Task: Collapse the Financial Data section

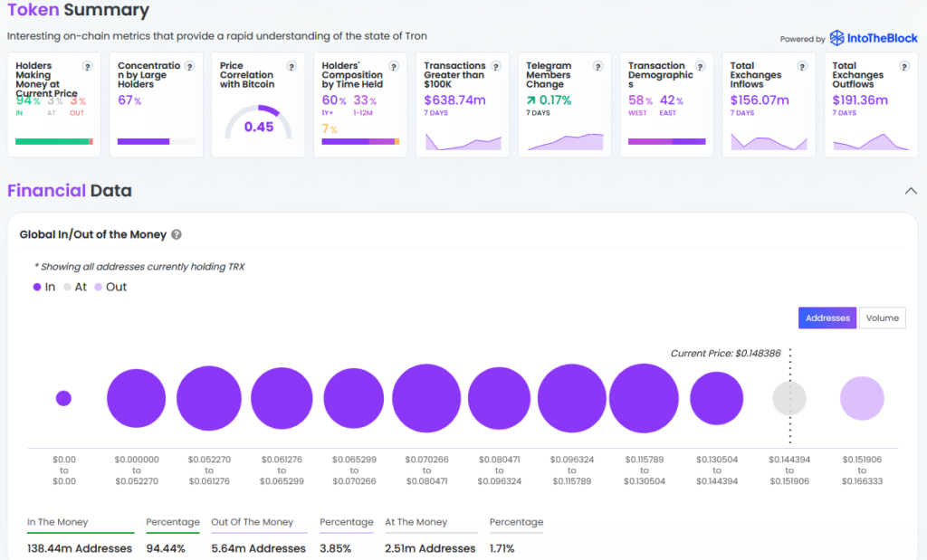Action: [x=911, y=191]
